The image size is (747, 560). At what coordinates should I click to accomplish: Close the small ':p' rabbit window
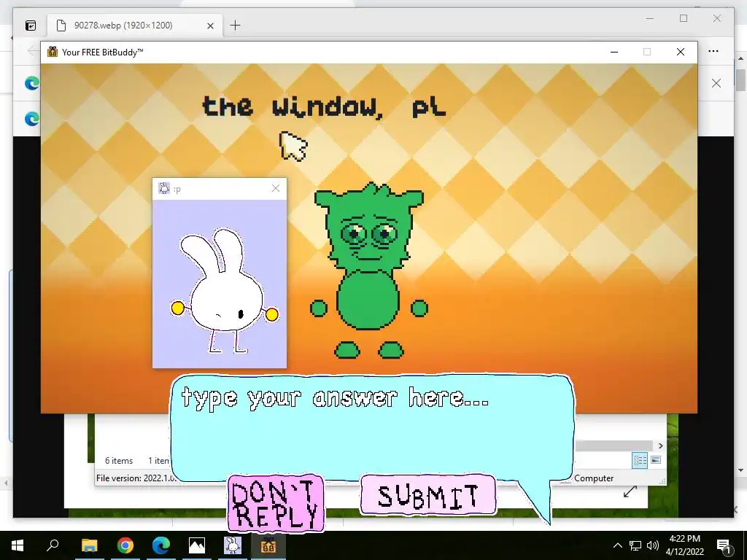click(275, 189)
